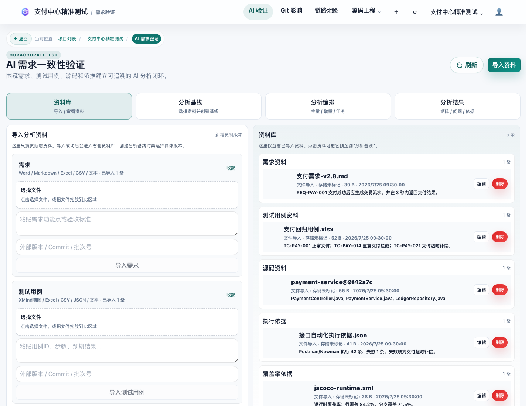The height and width of the screenshot is (406, 532).
Task: Open the Git 影响 nav item
Action: pyautogui.click(x=291, y=11)
